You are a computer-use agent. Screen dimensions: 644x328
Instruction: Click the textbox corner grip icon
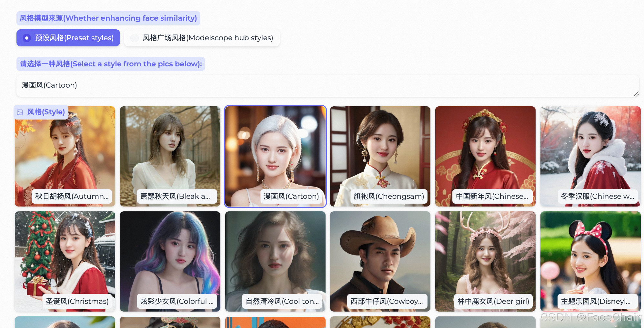636,94
